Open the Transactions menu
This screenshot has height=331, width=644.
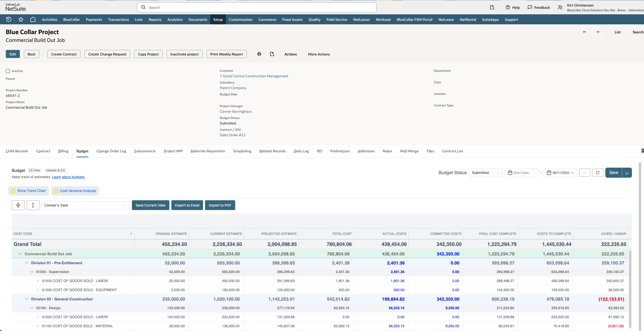pos(118,20)
